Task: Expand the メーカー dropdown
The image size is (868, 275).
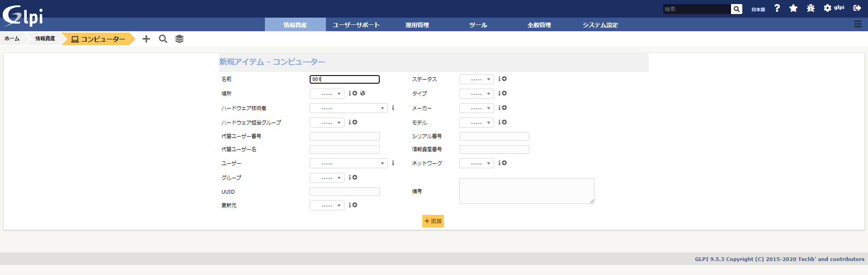Action: coord(476,108)
